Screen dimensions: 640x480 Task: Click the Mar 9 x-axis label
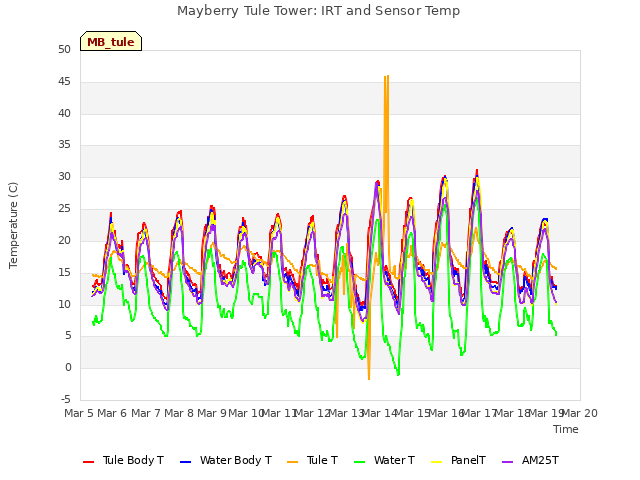click(x=212, y=413)
